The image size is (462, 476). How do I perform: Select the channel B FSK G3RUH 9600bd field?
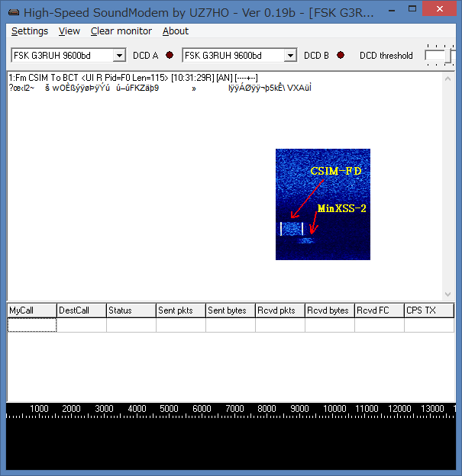click(240, 55)
